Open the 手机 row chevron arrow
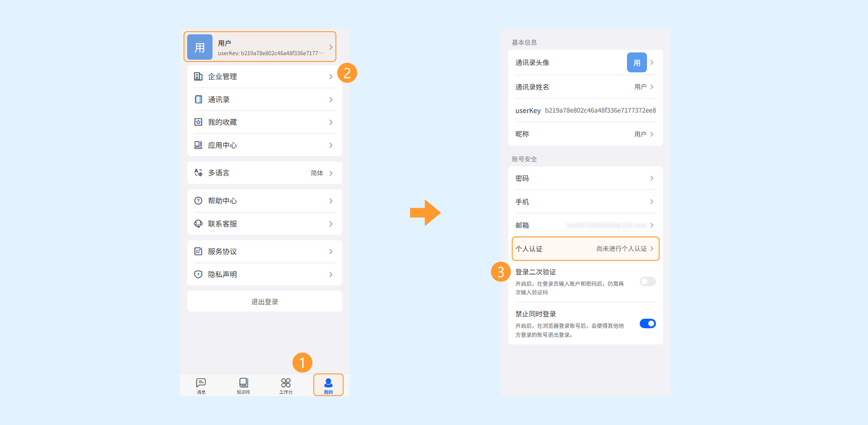This screenshot has height=425, width=868. [652, 202]
